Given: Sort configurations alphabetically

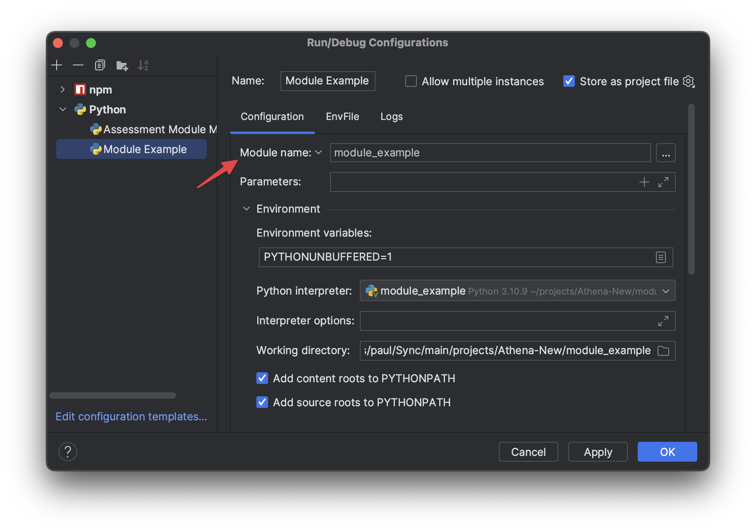Looking at the screenshot, I should click(143, 65).
